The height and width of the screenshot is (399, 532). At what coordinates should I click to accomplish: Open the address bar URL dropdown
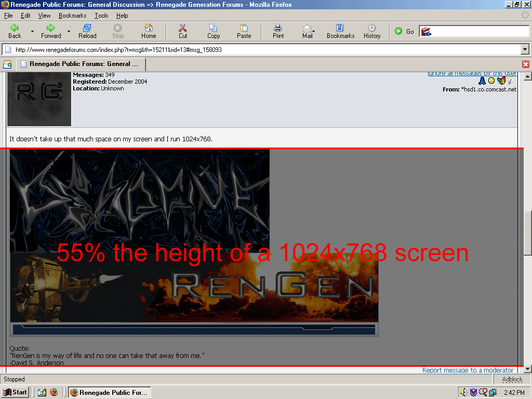[x=525, y=50]
